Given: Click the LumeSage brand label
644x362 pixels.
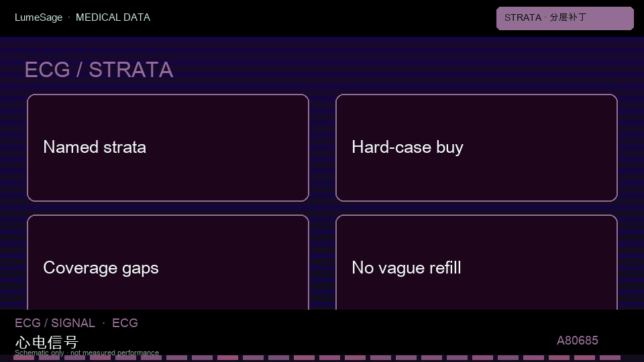Looking at the screenshot, I should tap(39, 17).
